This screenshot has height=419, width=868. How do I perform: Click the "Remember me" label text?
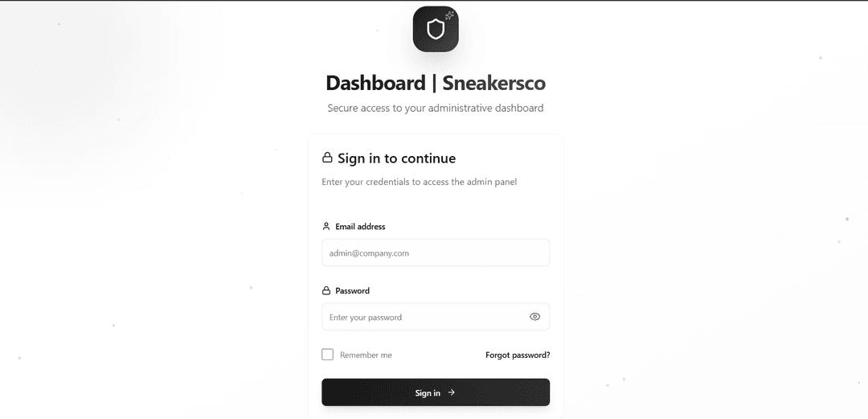(x=366, y=355)
